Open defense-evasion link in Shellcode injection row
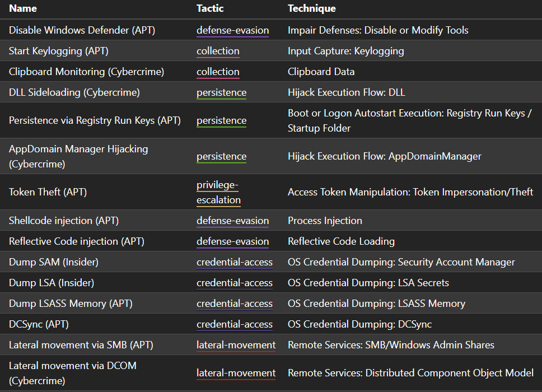 pyautogui.click(x=232, y=221)
